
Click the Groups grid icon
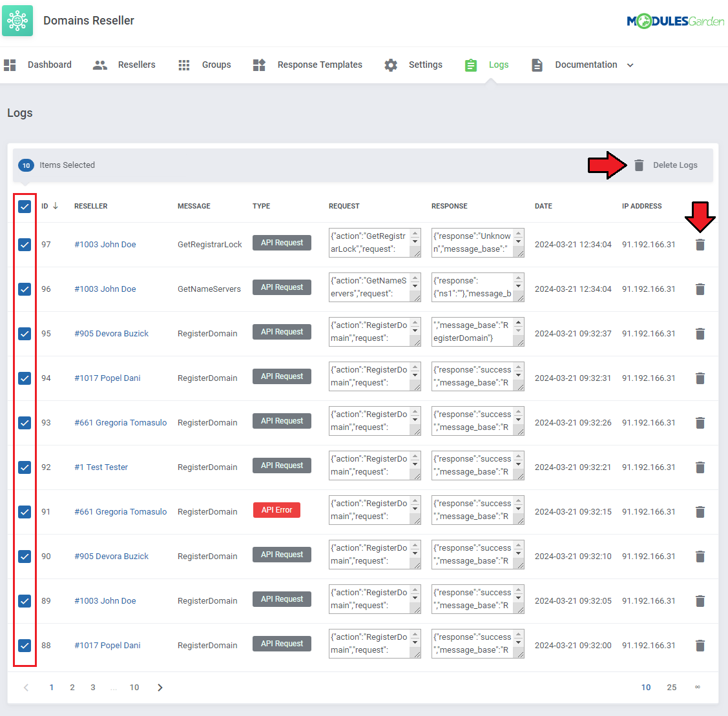(x=184, y=65)
